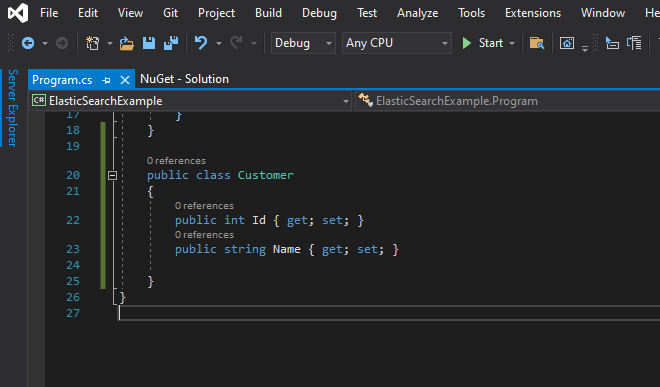Click the redo arrow icon

tap(236, 43)
